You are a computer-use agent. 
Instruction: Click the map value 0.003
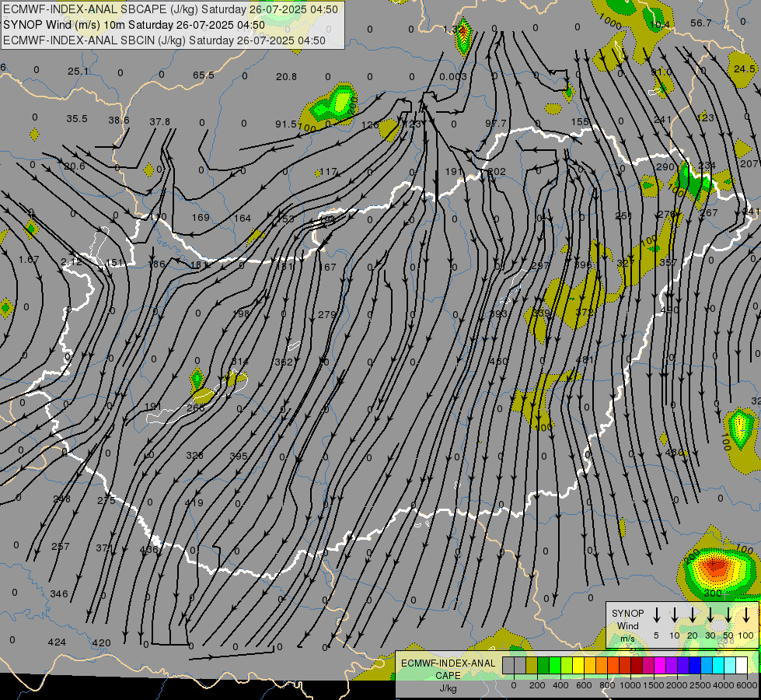pos(453,76)
